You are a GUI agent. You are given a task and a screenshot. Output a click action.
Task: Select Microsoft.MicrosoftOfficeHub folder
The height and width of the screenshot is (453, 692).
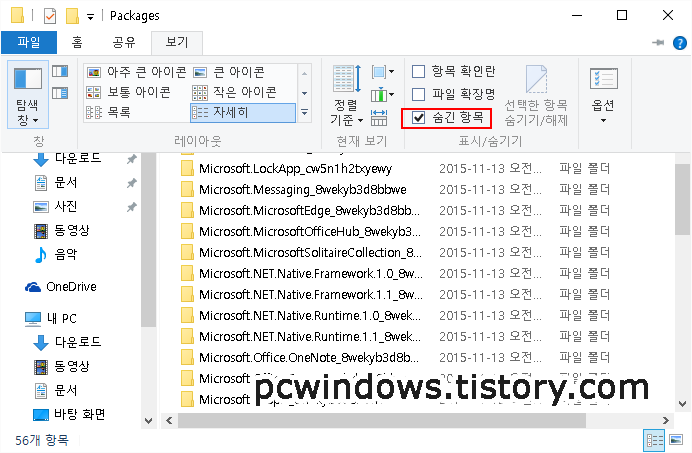coord(310,231)
